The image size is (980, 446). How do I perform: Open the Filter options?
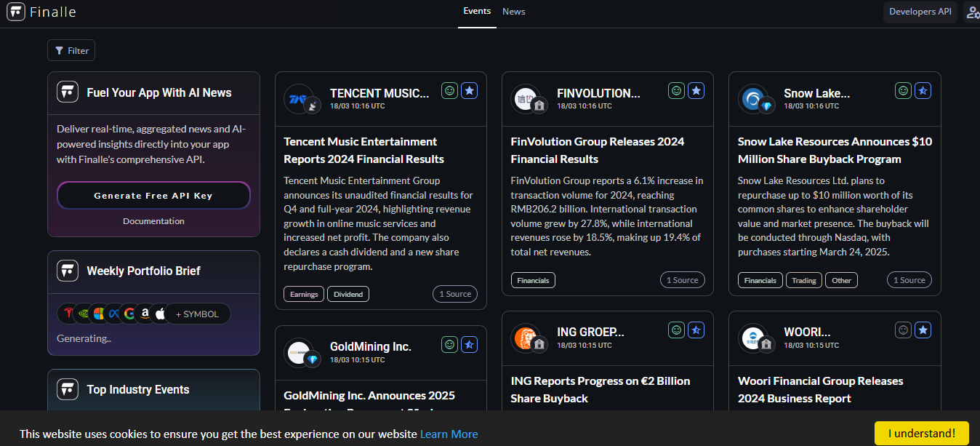pyautogui.click(x=71, y=50)
